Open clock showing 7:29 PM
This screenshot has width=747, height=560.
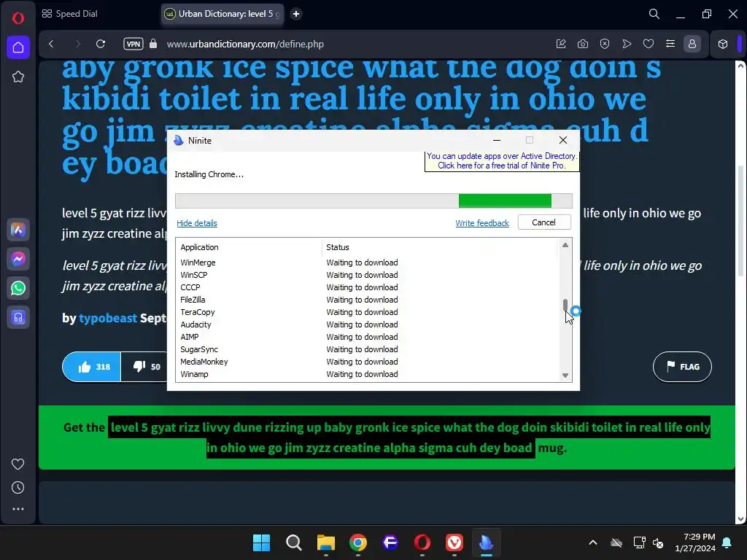pyautogui.click(x=695, y=542)
